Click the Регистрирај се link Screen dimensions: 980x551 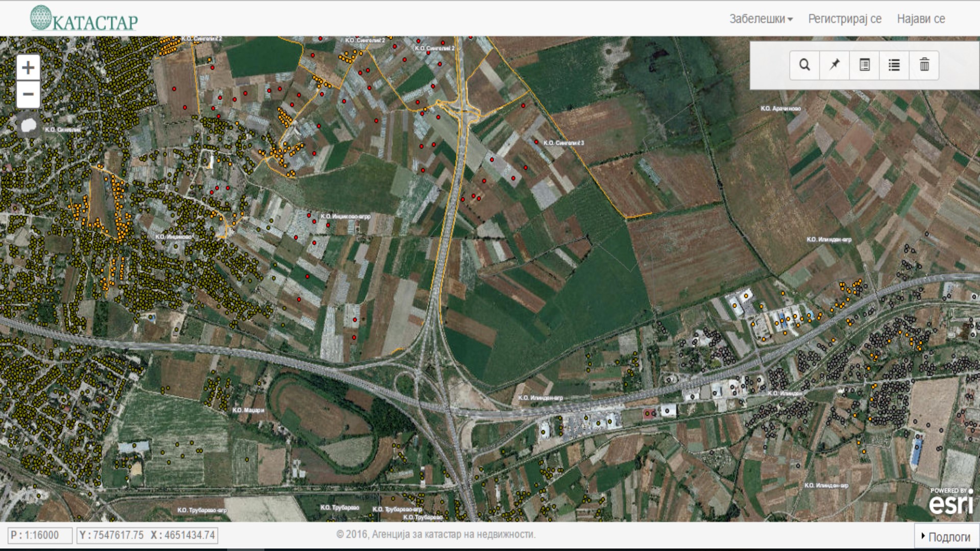coord(845,19)
